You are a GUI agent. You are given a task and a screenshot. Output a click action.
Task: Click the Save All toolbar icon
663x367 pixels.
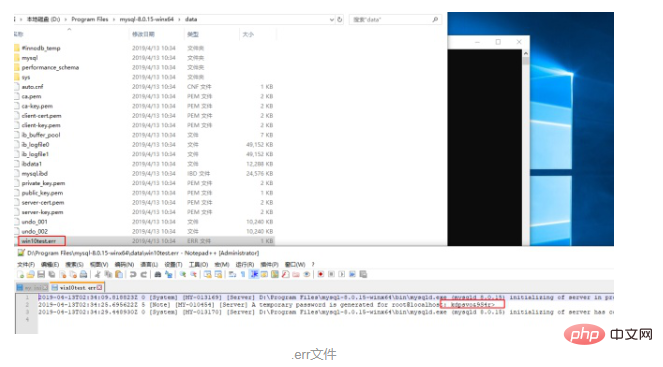click(52, 274)
